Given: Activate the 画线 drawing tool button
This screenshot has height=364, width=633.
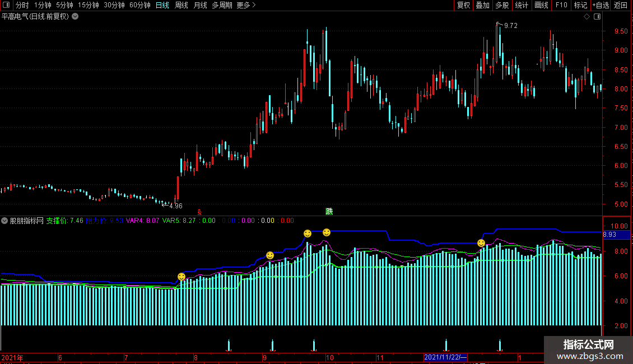Looking at the screenshot, I should tap(541, 5).
